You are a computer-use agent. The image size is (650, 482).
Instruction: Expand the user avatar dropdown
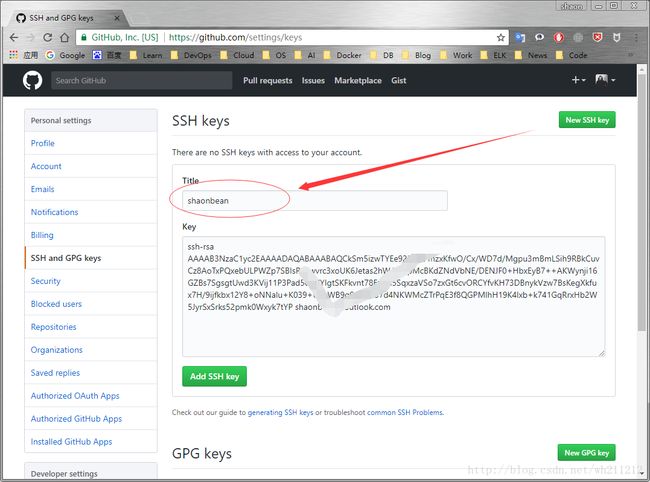pyautogui.click(x=605, y=80)
